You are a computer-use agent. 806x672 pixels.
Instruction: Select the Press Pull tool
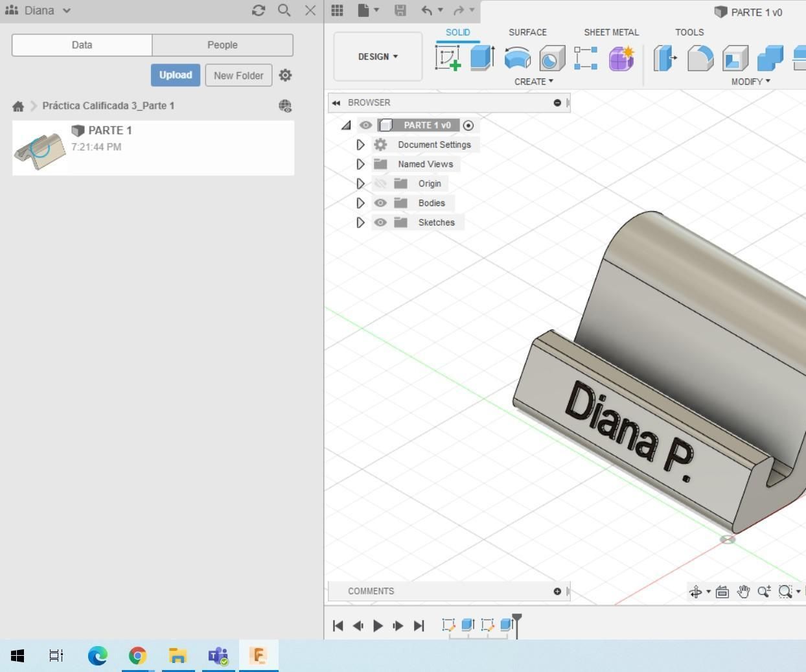click(665, 58)
